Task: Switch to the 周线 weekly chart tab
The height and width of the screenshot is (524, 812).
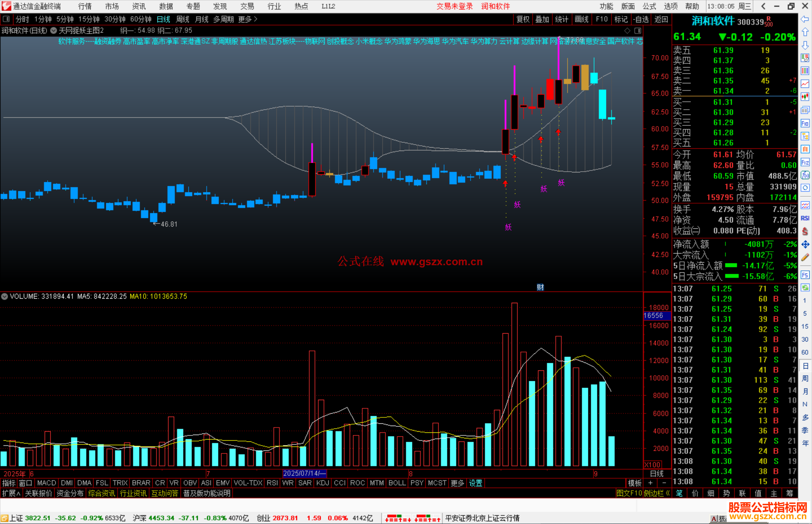Action: coord(183,19)
